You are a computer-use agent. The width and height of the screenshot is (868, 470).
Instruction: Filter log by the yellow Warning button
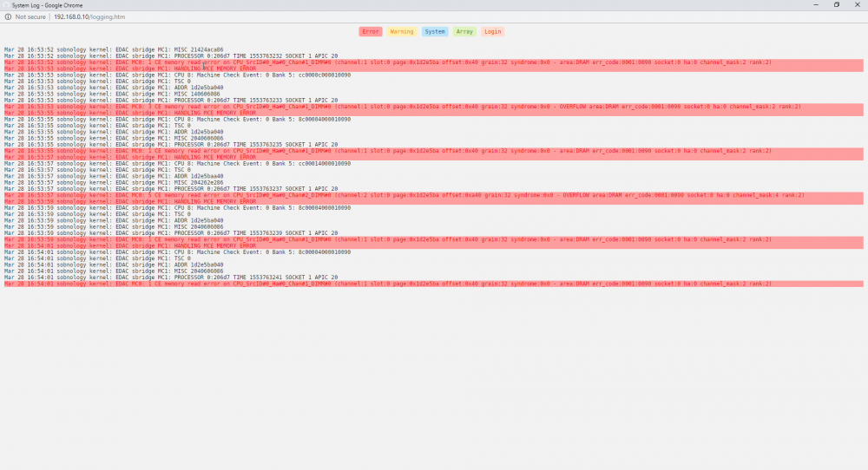pyautogui.click(x=401, y=31)
